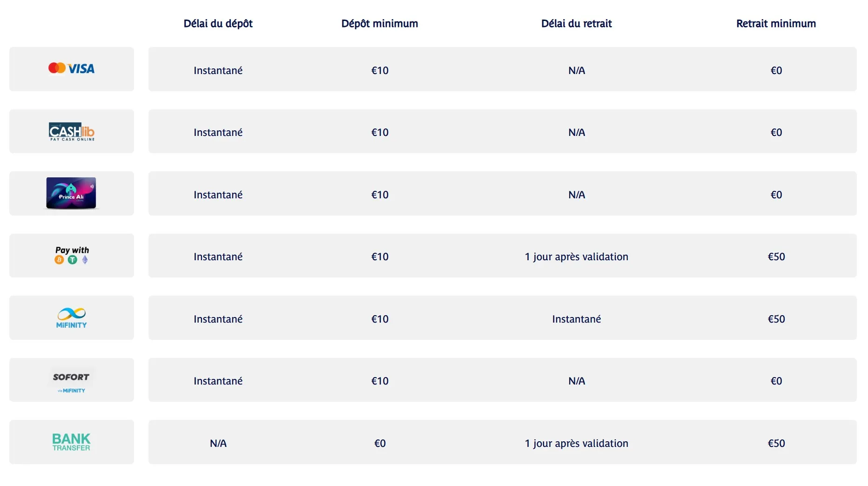Click the Ethereum diamond icon
The image size is (868, 486).
85,260
